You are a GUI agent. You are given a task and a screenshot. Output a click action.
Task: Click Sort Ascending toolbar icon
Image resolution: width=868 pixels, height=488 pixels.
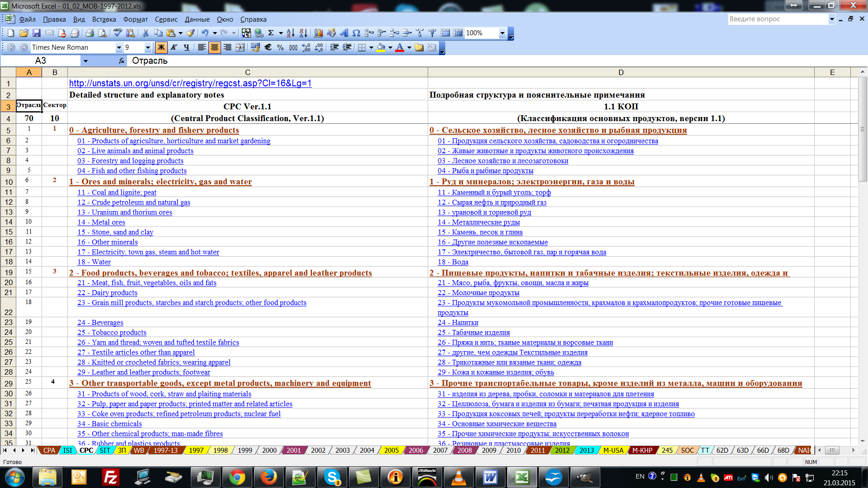290,33
